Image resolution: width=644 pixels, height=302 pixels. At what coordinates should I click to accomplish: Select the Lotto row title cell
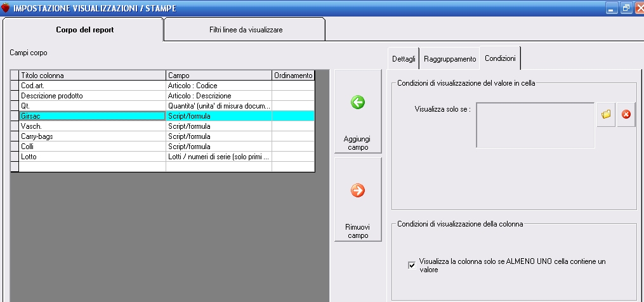tap(93, 157)
